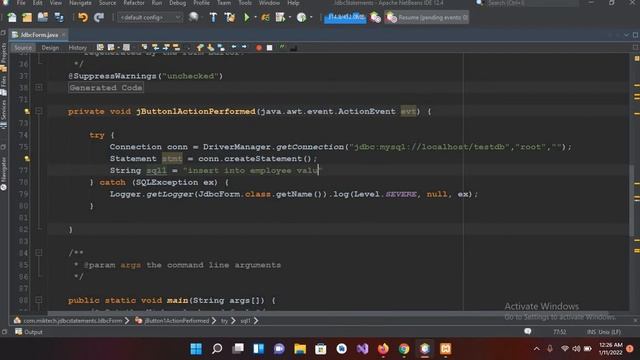Open the default config combo box
Image resolution: width=640 pixels, height=360 pixels.
click(x=150, y=18)
